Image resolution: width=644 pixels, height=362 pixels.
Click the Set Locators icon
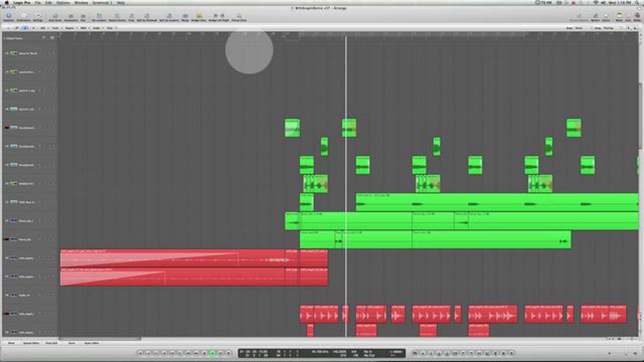tap(99, 17)
